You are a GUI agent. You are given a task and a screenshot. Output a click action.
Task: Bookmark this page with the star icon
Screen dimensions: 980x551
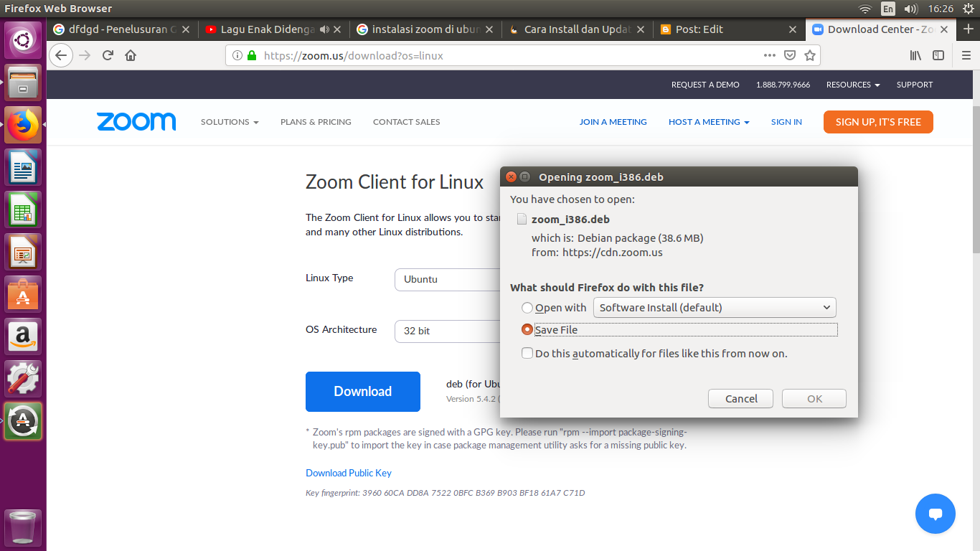pyautogui.click(x=811, y=55)
